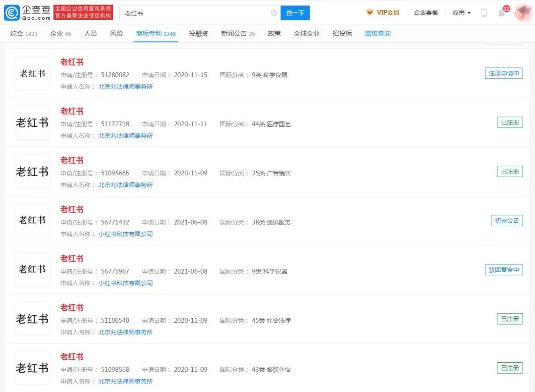Image resolution: width=535 pixels, height=392 pixels.
Task: Open the 北京兆法律师事务所 applicant link
Action: 125,86
